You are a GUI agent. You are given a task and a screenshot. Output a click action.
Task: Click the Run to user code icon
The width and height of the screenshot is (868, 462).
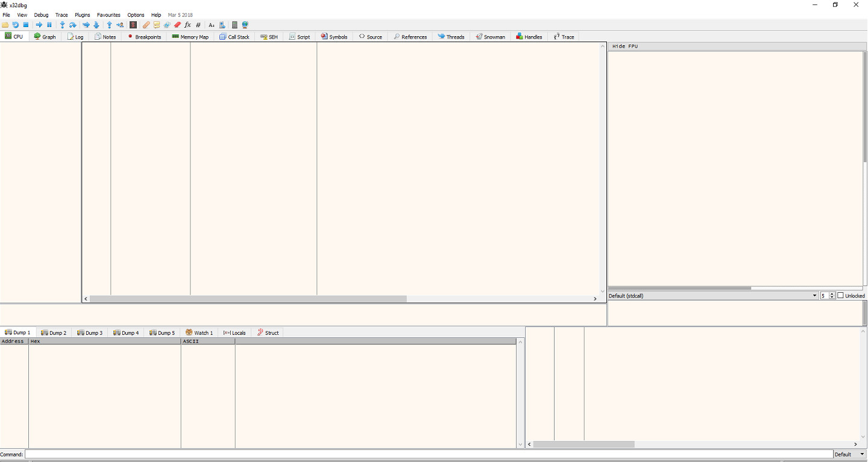point(120,25)
